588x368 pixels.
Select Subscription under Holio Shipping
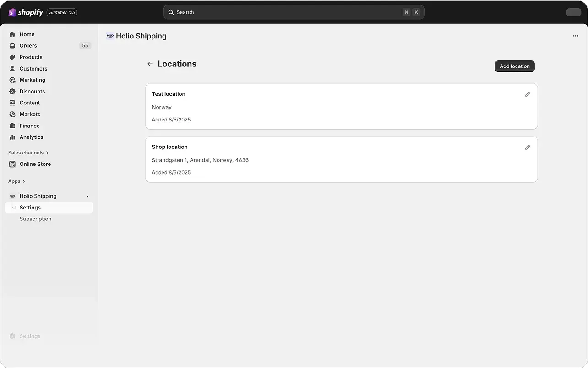coord(35,219)
